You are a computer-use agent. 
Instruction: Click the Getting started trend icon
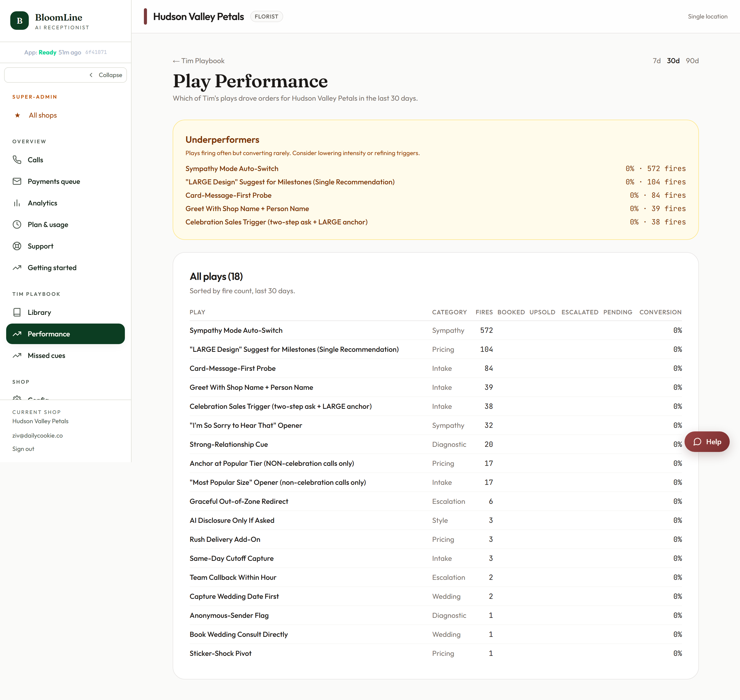pos(17,268)
